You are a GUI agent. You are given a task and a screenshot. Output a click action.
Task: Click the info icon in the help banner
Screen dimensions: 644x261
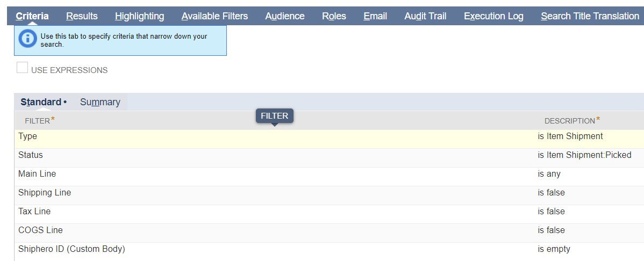[x=28, y=40]
